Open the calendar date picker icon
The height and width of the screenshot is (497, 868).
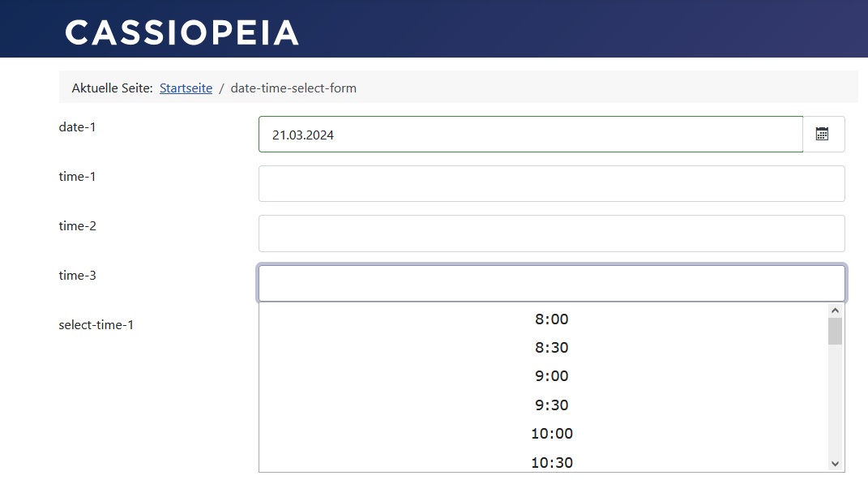tap(823, 134)
